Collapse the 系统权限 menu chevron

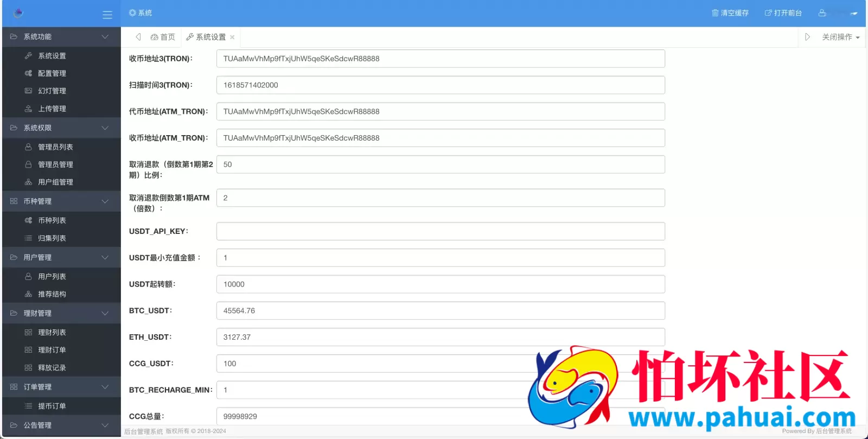click(105, 128)
